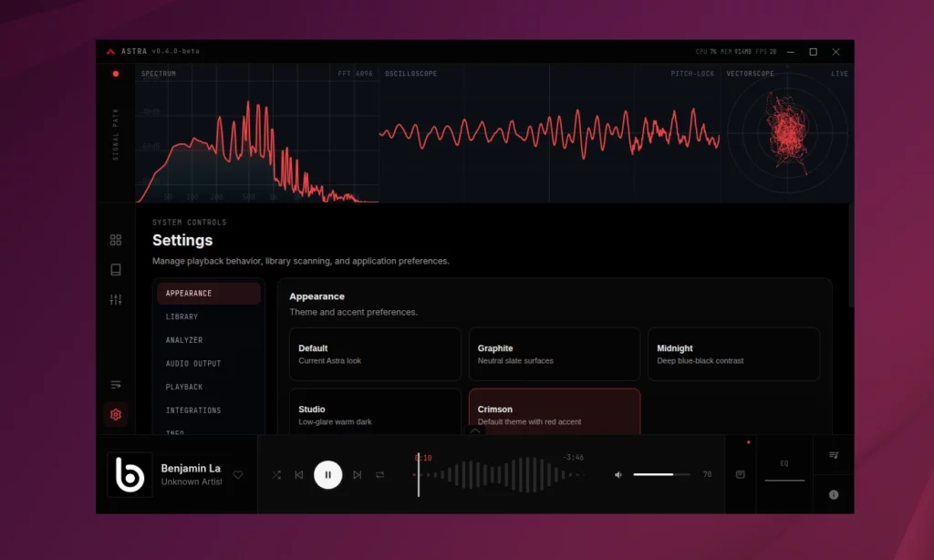Select the Midnight theme card
This screenshot has height=560, width=934.
pyautogui.click(x=733, y=354)
